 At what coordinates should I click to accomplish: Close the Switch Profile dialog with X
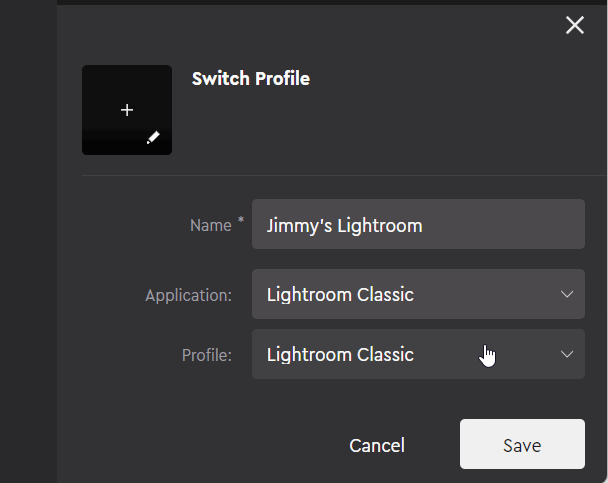click(x=575, y=25)
